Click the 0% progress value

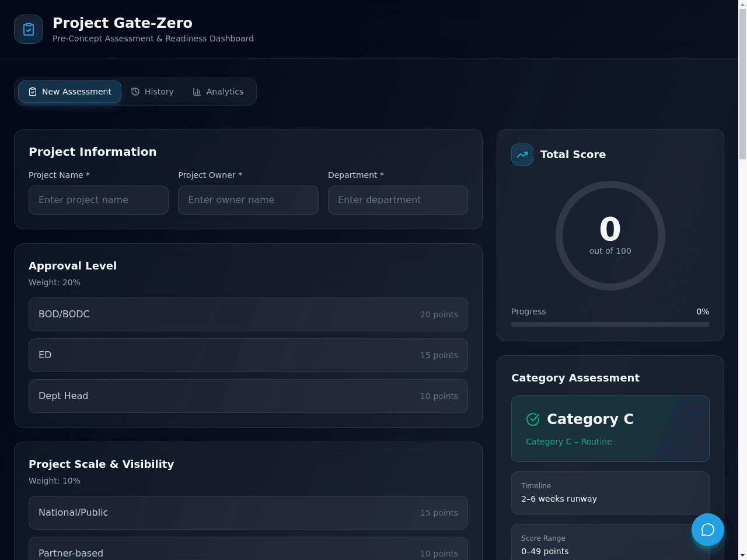coord(703,311)
